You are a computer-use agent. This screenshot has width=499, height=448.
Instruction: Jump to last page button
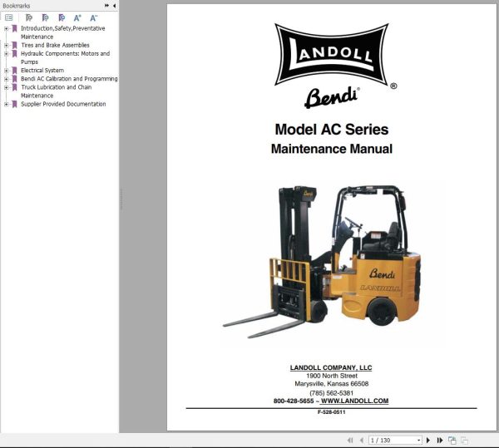440,440
